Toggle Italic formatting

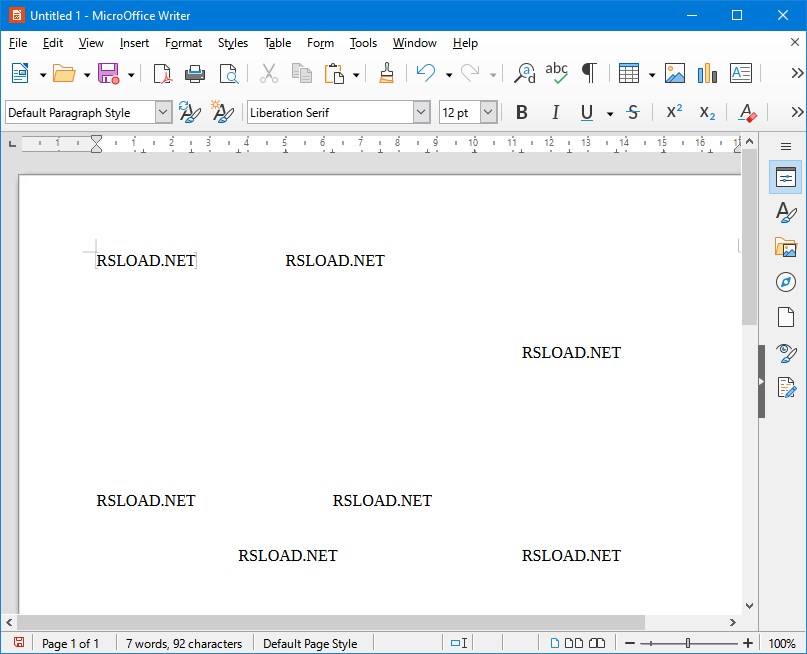[555, 113]
